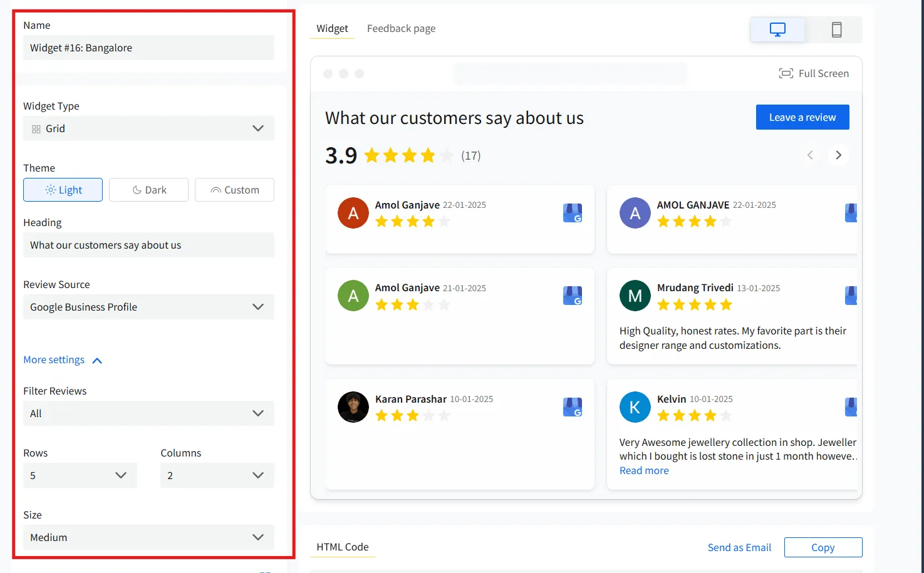Click the next arrow to see more reviews
Viewport: 924px width, 573px height.
tap(838, 155)
